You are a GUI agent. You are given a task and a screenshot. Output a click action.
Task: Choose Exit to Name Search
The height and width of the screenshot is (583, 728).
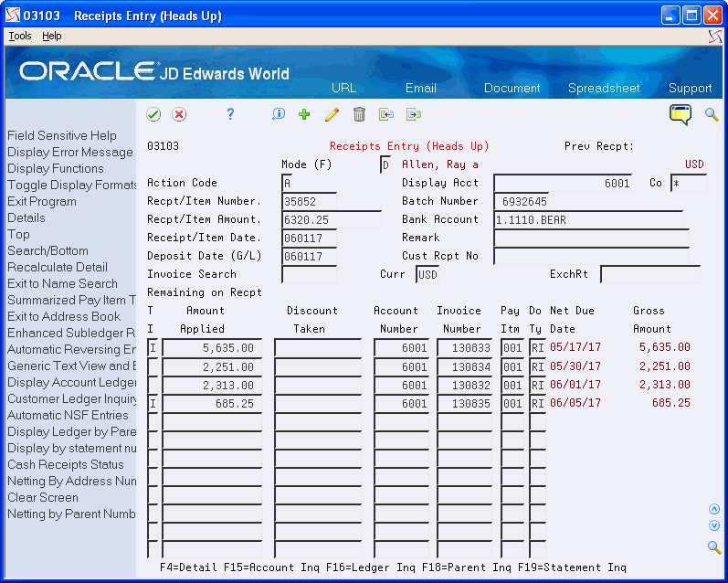[62, 283]
